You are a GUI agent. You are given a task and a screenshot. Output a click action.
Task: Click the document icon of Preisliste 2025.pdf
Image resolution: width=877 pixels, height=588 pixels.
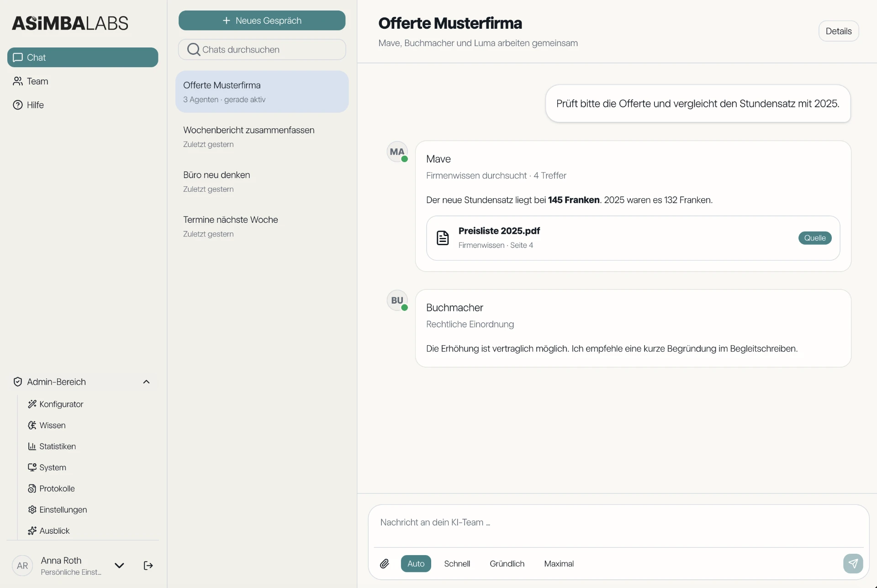point(443,238)
